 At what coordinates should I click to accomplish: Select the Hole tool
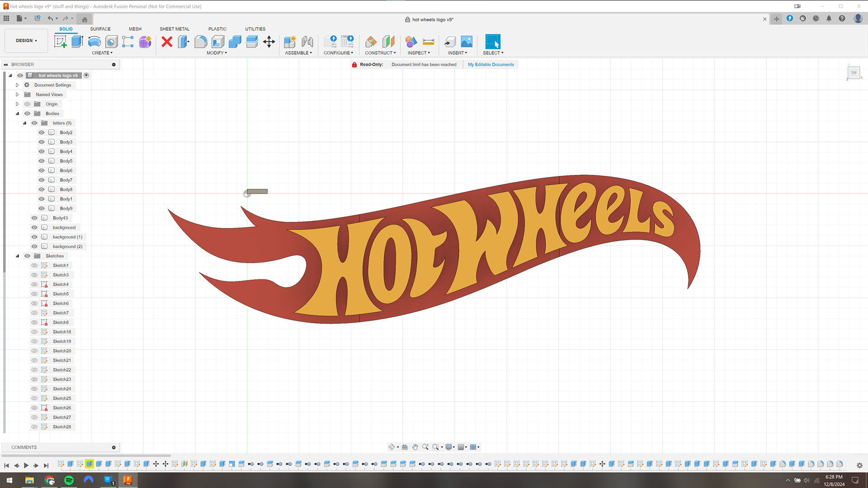pos(111,42)
